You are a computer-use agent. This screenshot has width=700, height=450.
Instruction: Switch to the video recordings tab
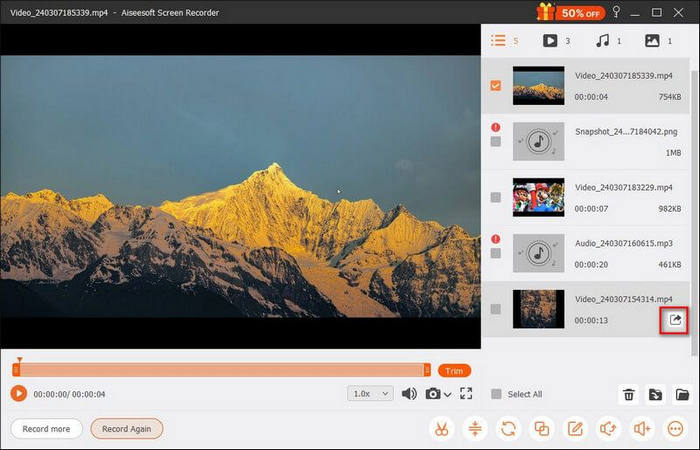tap(550, 41)
